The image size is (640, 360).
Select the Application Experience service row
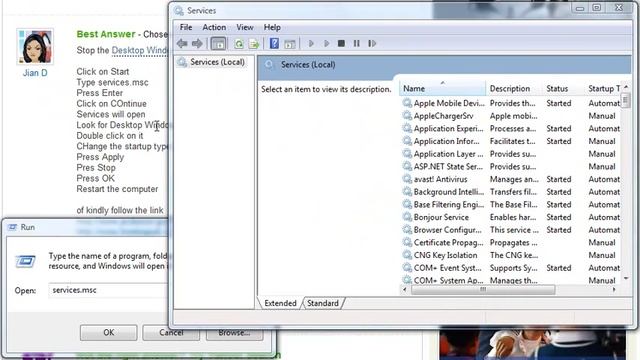(x=511, y=129)
